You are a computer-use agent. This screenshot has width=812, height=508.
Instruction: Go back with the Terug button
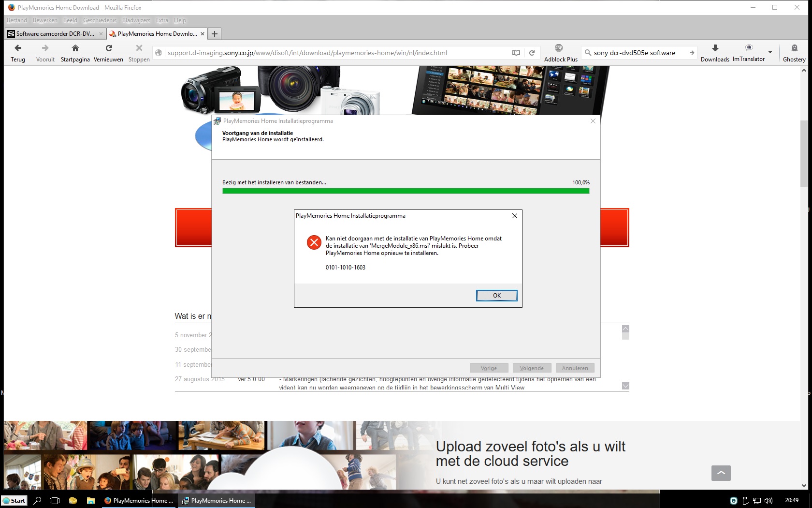tap(18, 53)
